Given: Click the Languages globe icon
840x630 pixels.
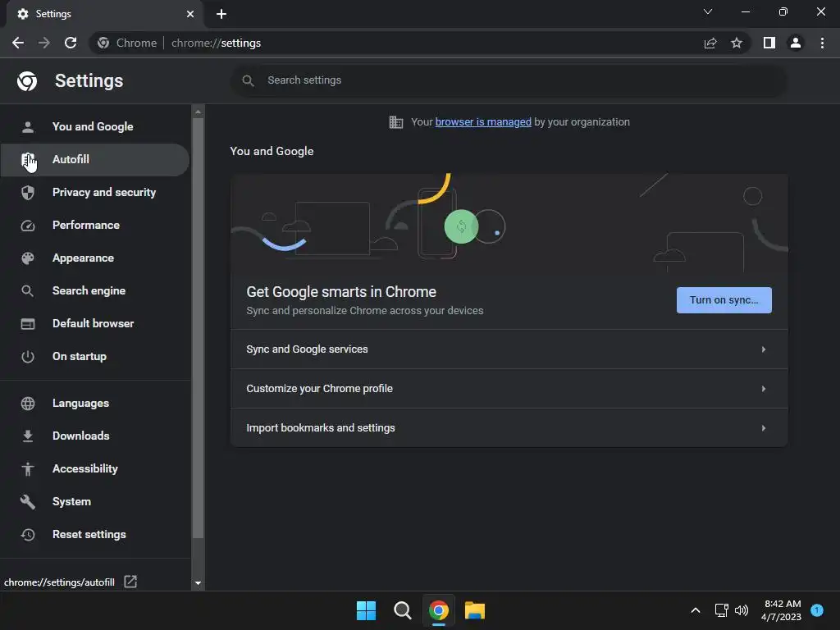Looking at the screenshot, I should (x=28, y=404).
